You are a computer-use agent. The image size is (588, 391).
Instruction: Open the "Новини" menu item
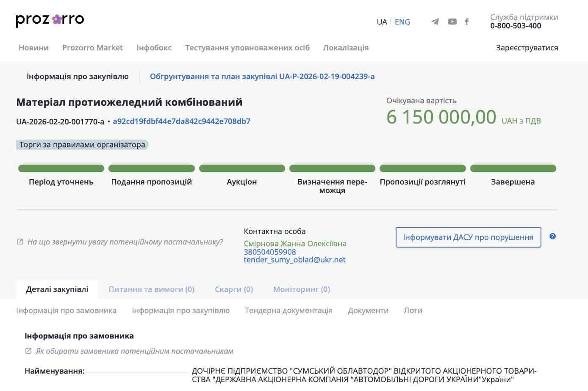click(33, 47)
